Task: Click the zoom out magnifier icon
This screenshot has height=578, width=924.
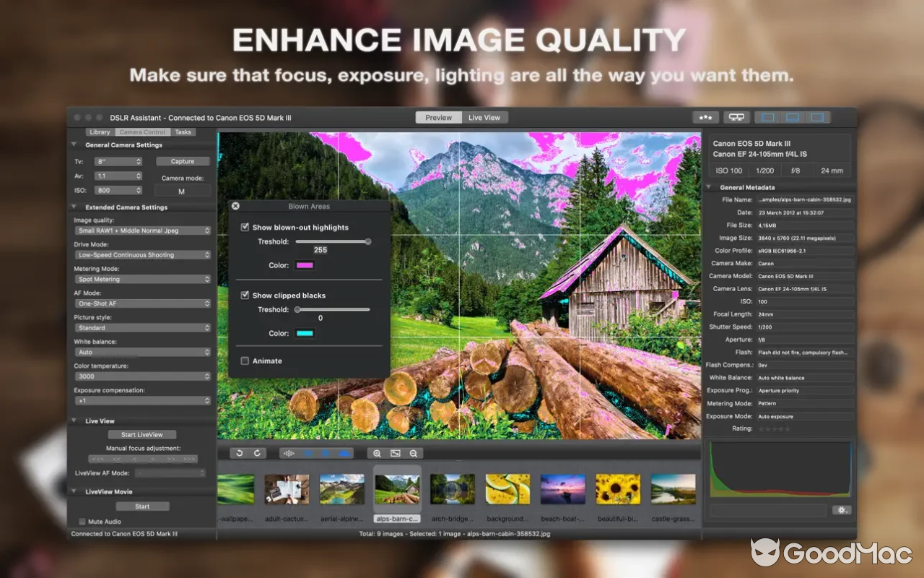Action: coord(413,453)
